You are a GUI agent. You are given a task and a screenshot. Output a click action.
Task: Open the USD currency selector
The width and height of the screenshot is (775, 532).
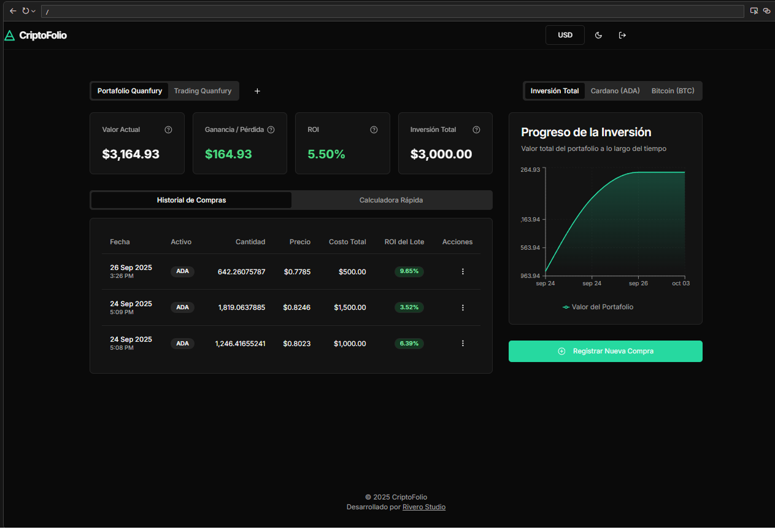pyautogui.click(x=565, y=36)
